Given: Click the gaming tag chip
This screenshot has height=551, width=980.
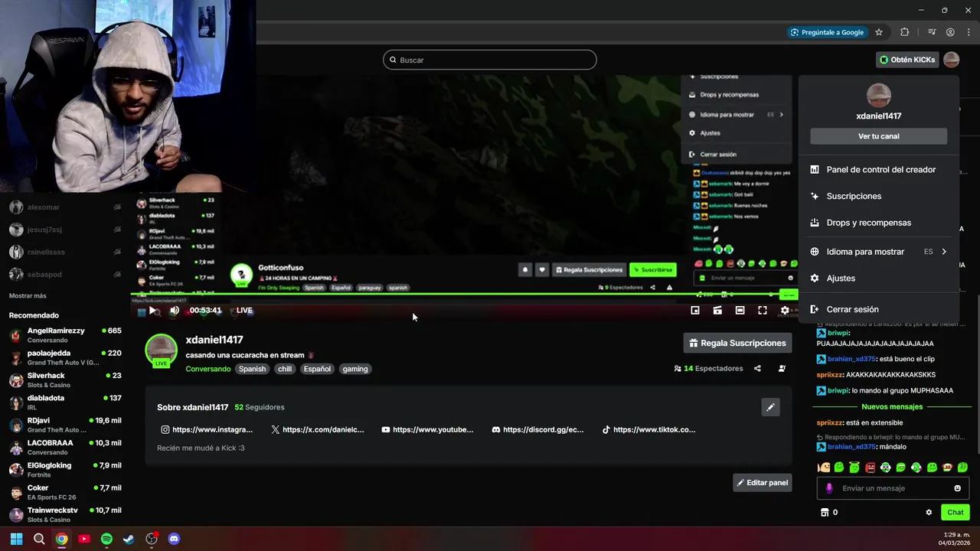Looking at the screenshot, I should pyautogui.click(x=355, y=369).
